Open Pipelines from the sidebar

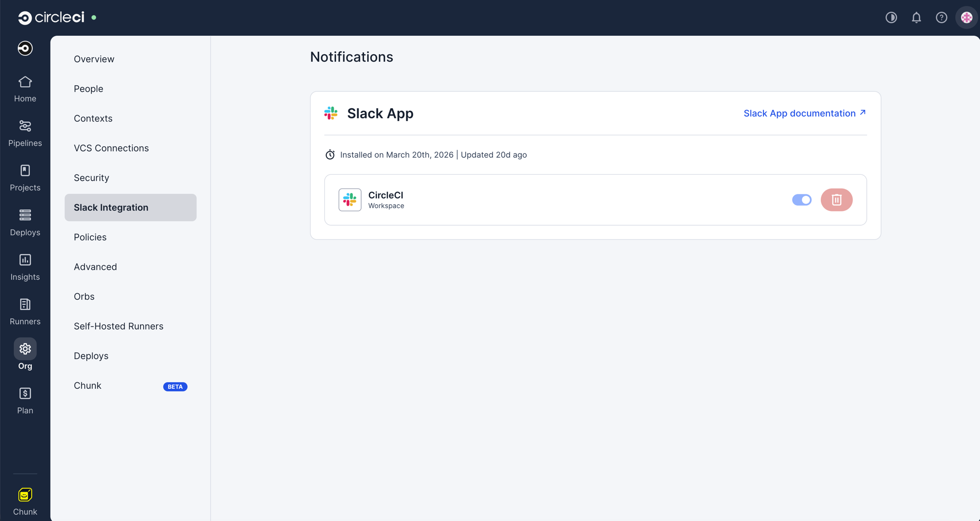[25, 134]
